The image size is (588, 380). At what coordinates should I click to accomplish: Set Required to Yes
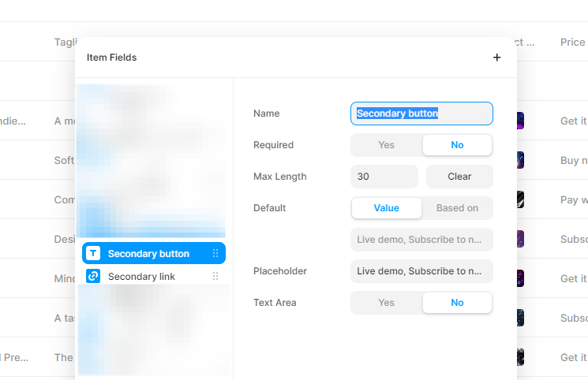pyautogui.click(x=386, y=145)
